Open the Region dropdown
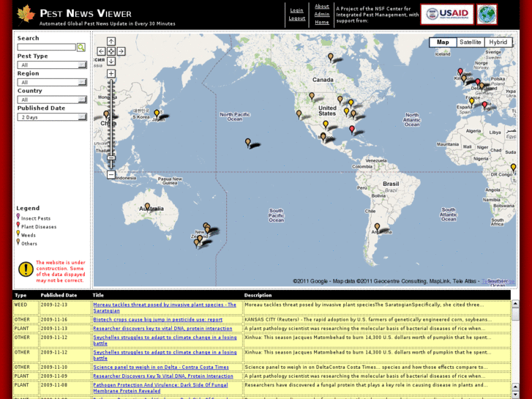 click(x=52, y=82)
